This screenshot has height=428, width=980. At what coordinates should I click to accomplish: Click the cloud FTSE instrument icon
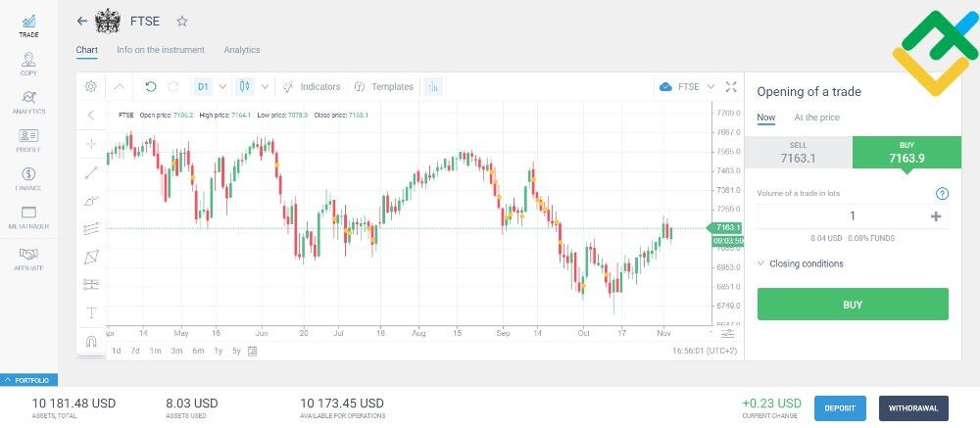665,87
